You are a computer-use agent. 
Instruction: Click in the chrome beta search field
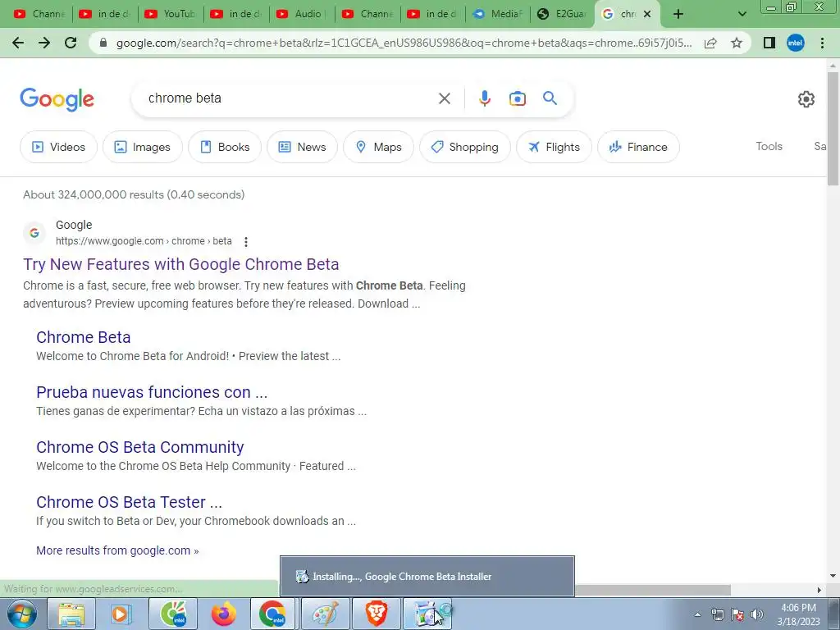tap(290, 98)
